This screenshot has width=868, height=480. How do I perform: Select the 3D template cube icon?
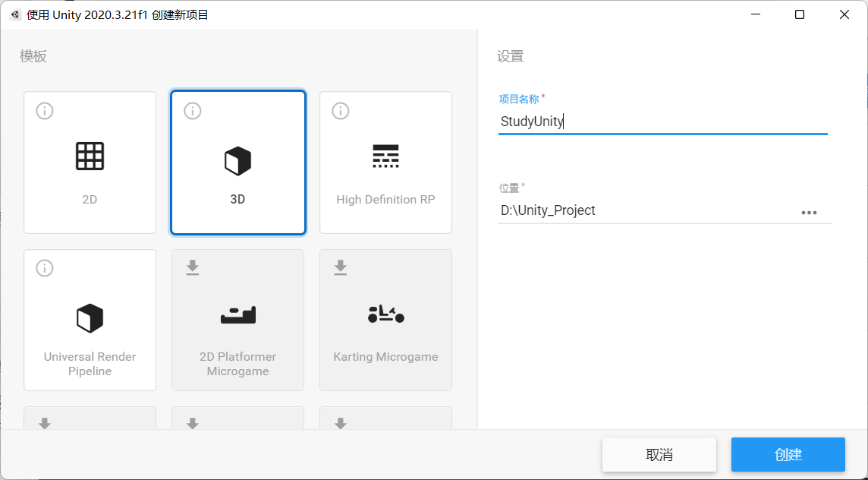coord(237,161)
